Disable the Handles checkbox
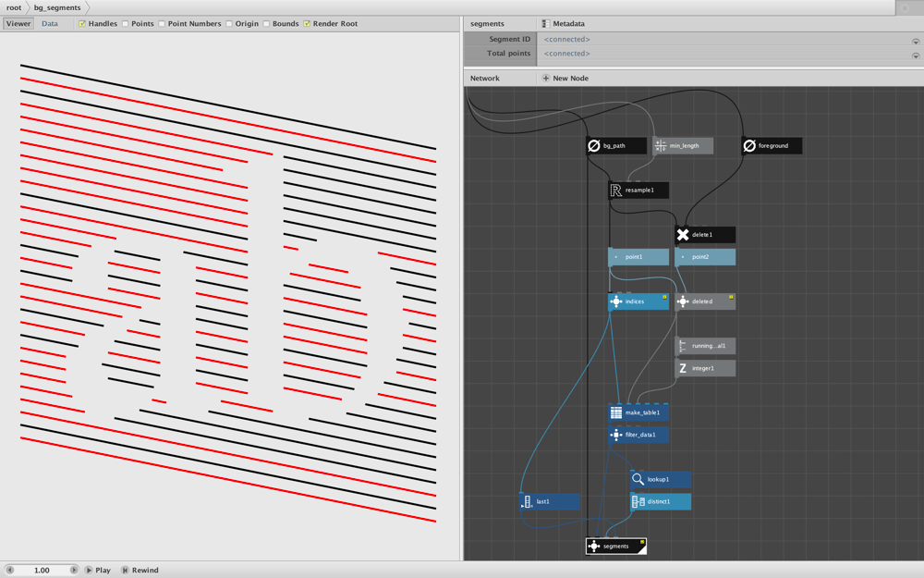Image resolution: width=924 pixels, height=578 pixels. (x=82, y=24)
